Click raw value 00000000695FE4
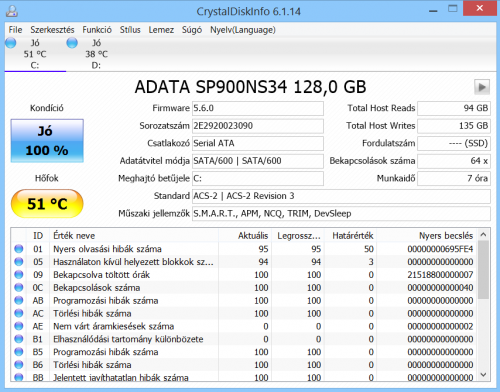Image resolution: width=500 pixels, height=392 pixels. (x=440, y=249)
